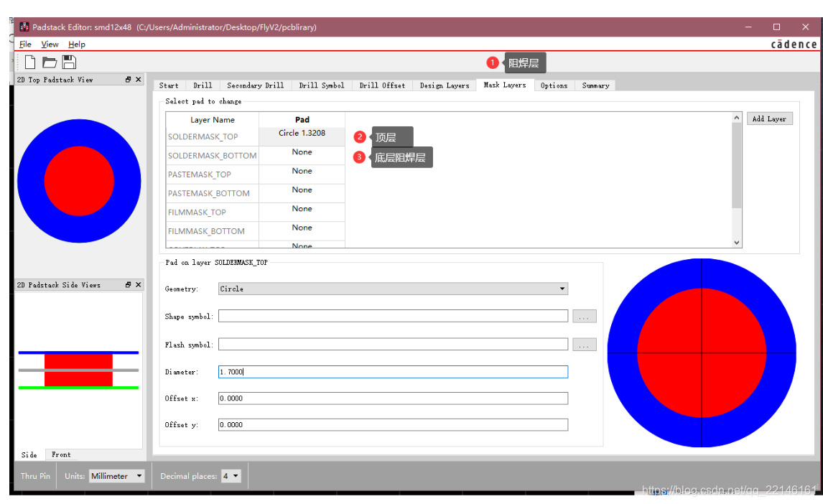Image resolution: width=823 pixels, height=504 pixels.
Task: Click the Open padstack folder icon
Action: [49, 62]
